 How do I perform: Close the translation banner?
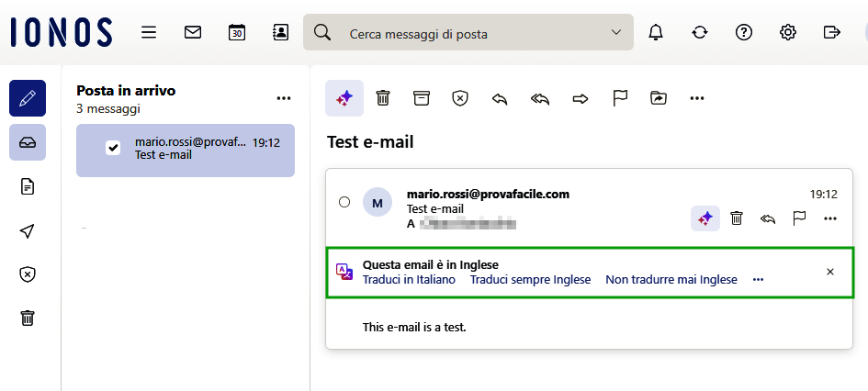pos(829,272)
